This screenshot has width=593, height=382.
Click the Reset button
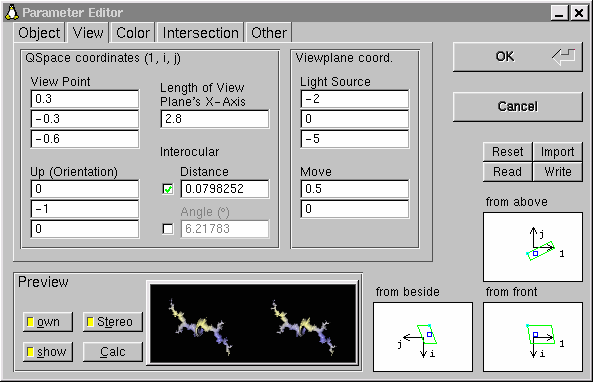[x=508, y=152]
